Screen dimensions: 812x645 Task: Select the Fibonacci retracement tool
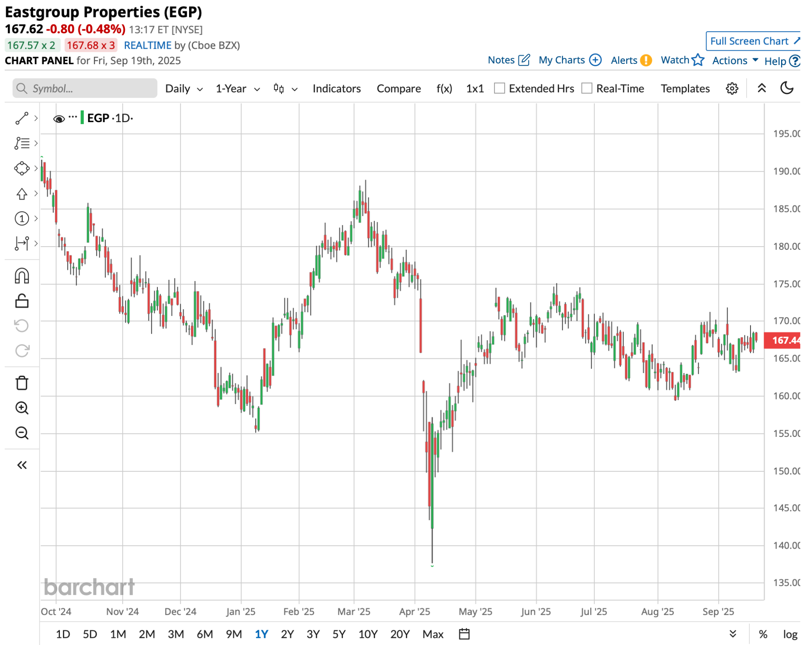pos(22,143)
